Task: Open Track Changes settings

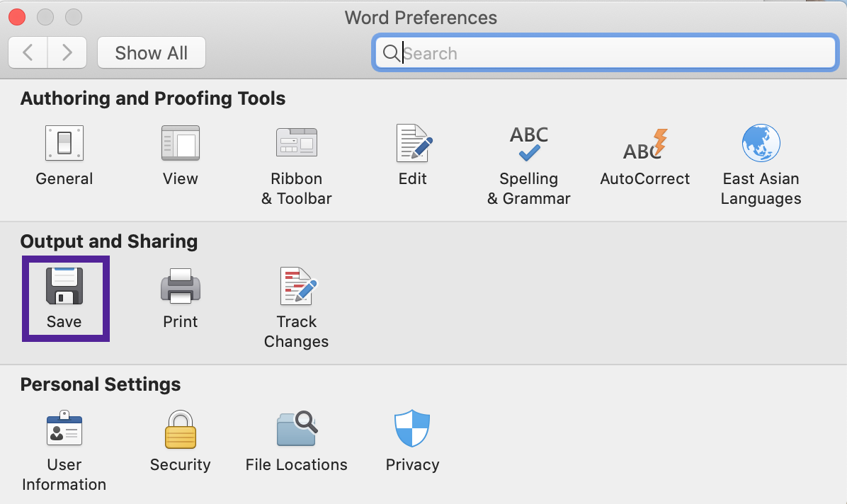Action: (297, 309)
